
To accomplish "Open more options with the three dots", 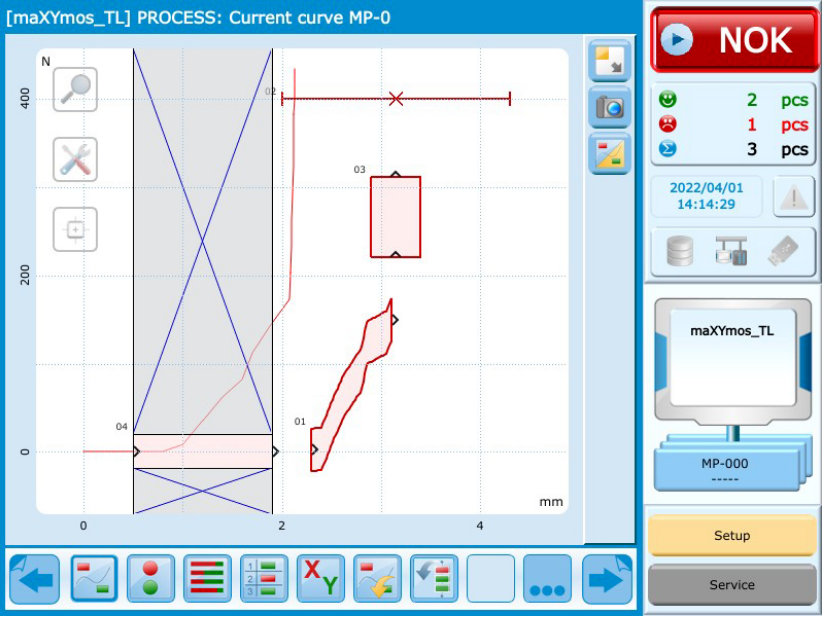I will (x=547, y=579).
